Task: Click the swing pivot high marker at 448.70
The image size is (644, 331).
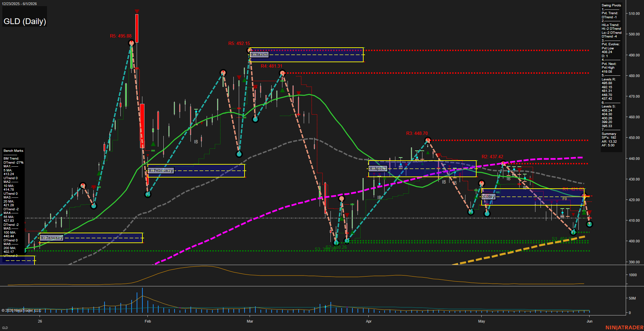Action: coord(428,140)
